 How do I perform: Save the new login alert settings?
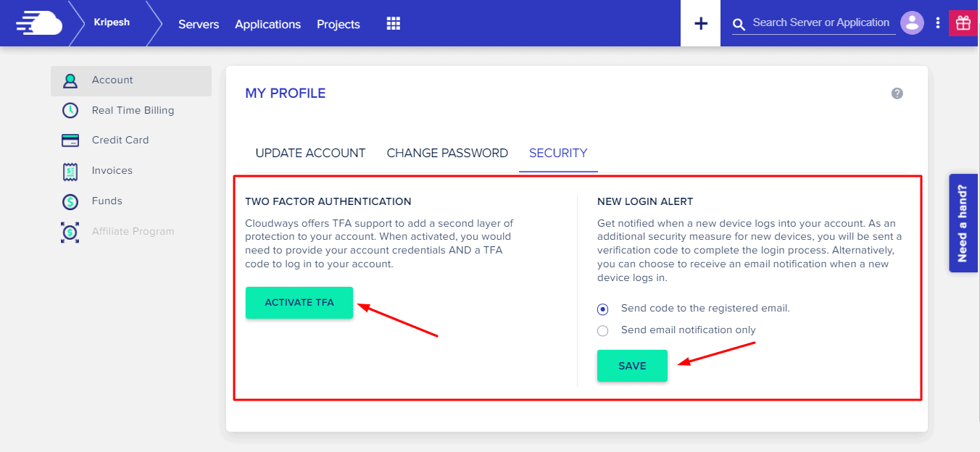coord(632,366)
